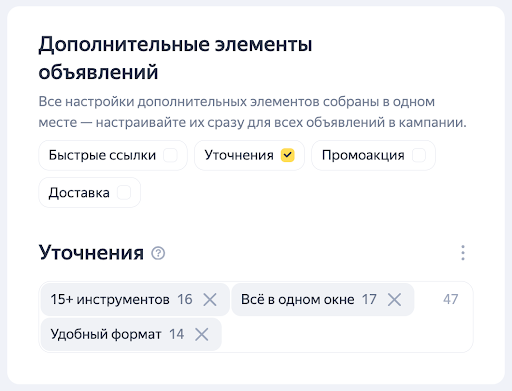Click the '15+ инструментов' tag text
The height and width of the screenshot is (391, 512).
110,299
